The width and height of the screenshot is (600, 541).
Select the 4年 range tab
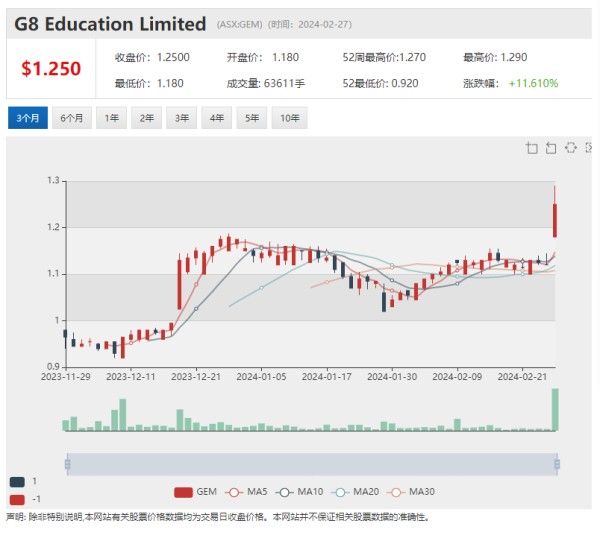point(217,118)
